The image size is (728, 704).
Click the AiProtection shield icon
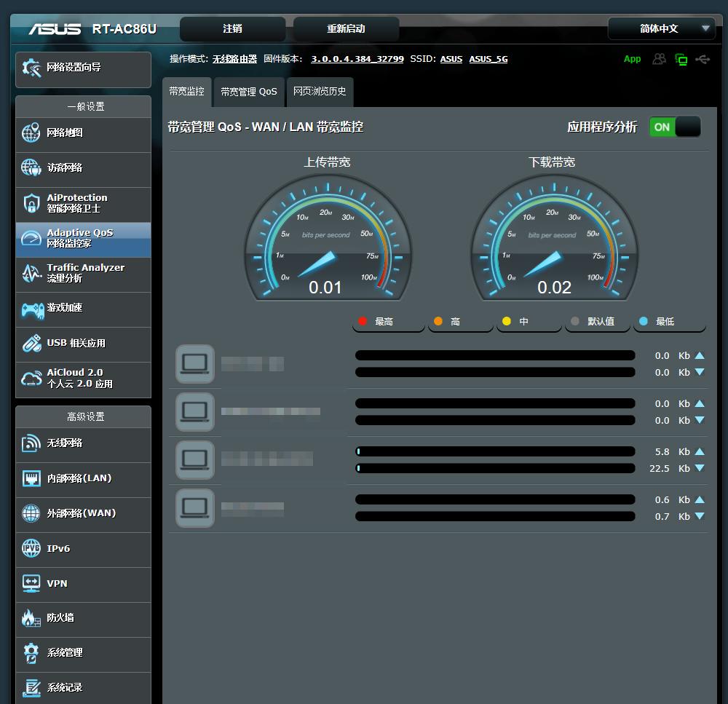(31, 203)
